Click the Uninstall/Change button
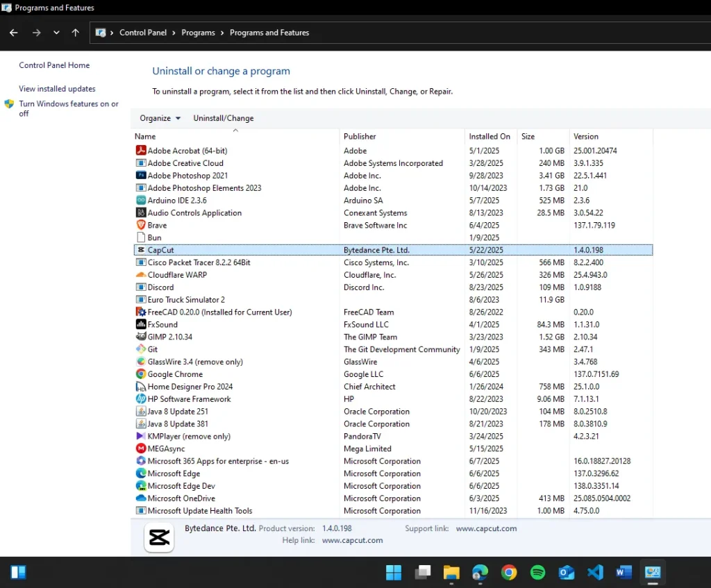 [x=224, y=118]
